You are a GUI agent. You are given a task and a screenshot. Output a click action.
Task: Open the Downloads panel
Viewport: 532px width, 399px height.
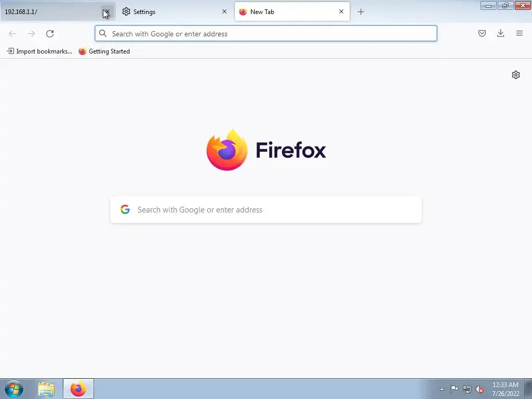[500, 33]
